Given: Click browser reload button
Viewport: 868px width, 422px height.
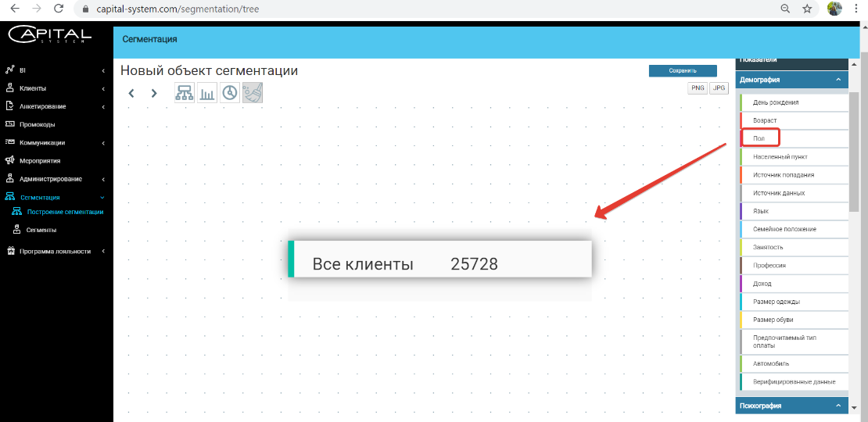Looking at the screenshot, I should click(x=59, y=9).
